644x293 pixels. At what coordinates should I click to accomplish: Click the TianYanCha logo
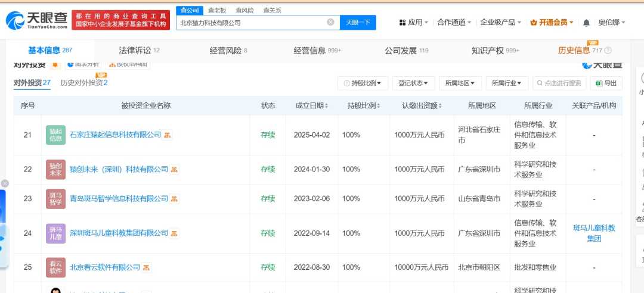pos(36,21)
